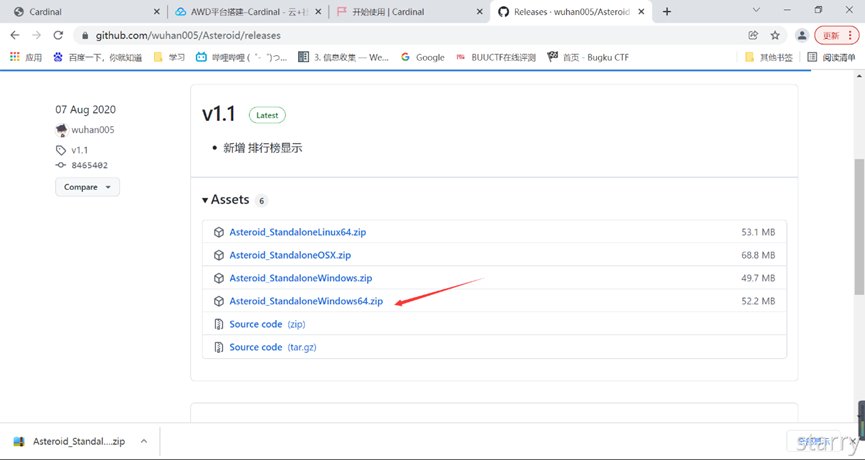Image resolution: width=865 pixels, height=460 pixels.
Task: Click file icon beside Source code (tar.gz)
Action: [x=219, y=347]
